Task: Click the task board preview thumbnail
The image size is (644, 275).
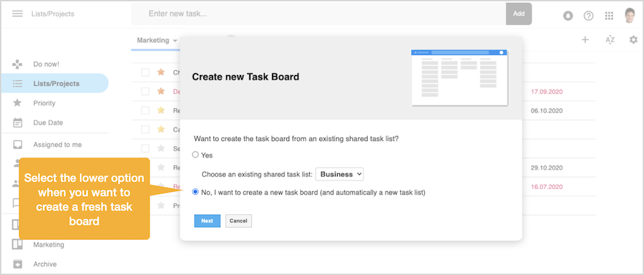Action: pos(459,77)
